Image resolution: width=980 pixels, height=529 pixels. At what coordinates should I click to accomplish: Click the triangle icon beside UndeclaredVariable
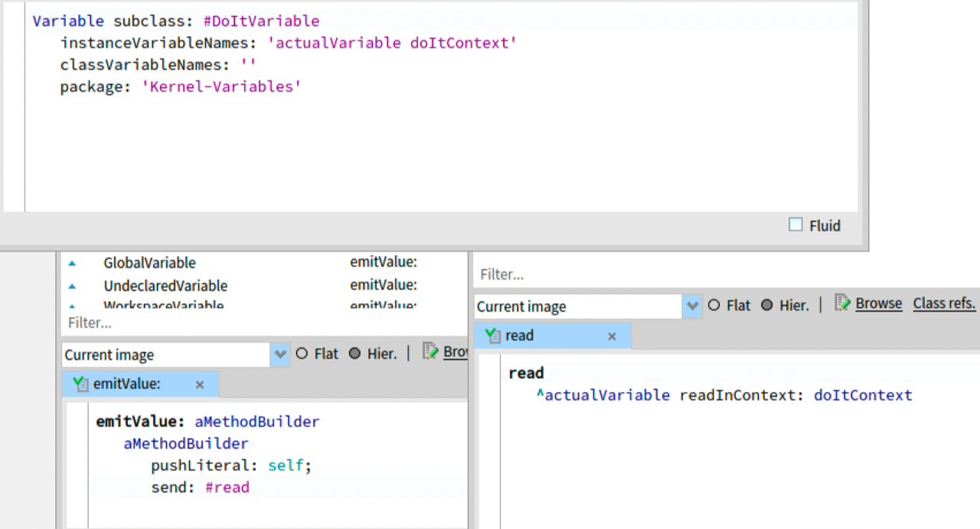click(x=72, y=286)
